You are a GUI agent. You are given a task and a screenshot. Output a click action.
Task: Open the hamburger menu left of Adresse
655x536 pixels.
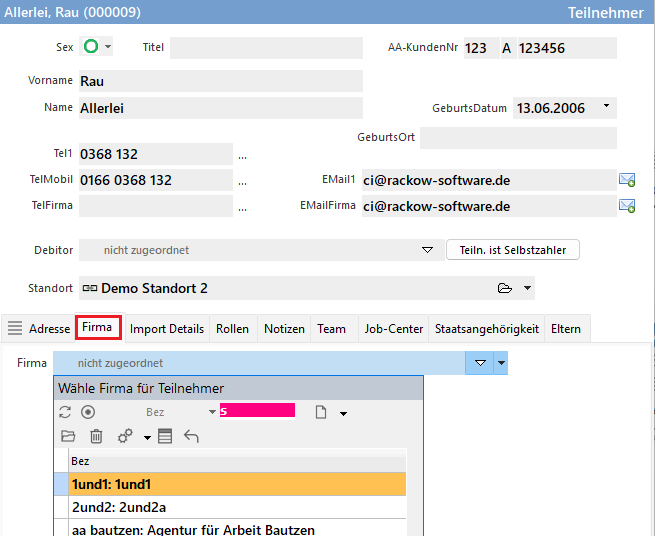click(x=15, y=328)
